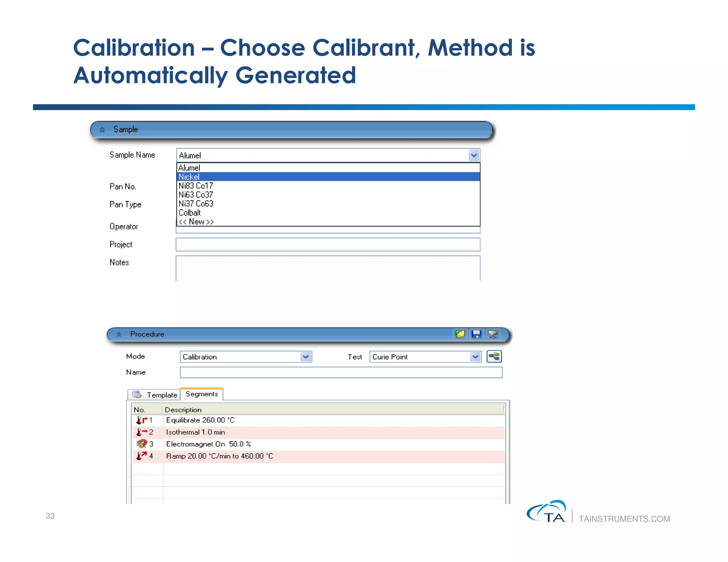Click the open procedure folder icon

click(x=460, y=334)
